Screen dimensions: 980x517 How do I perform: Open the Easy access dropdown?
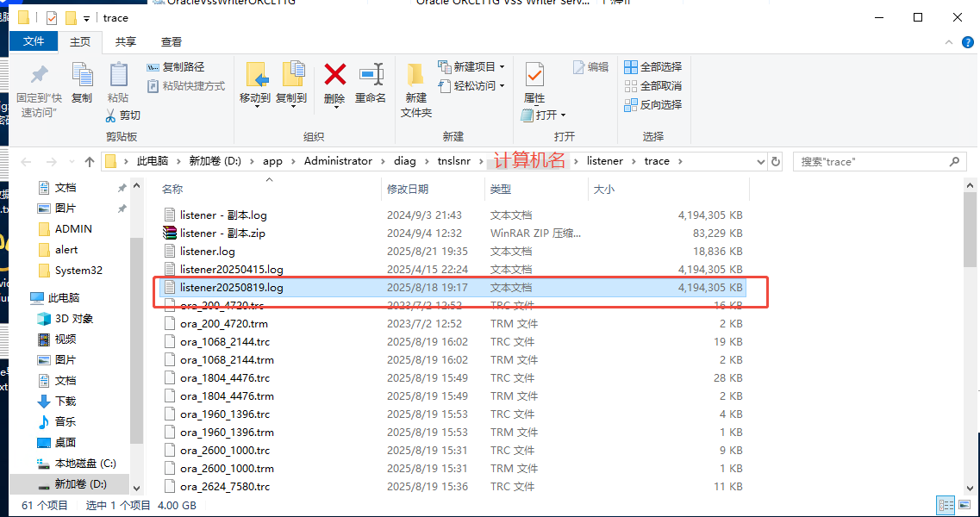coord(471,85)
